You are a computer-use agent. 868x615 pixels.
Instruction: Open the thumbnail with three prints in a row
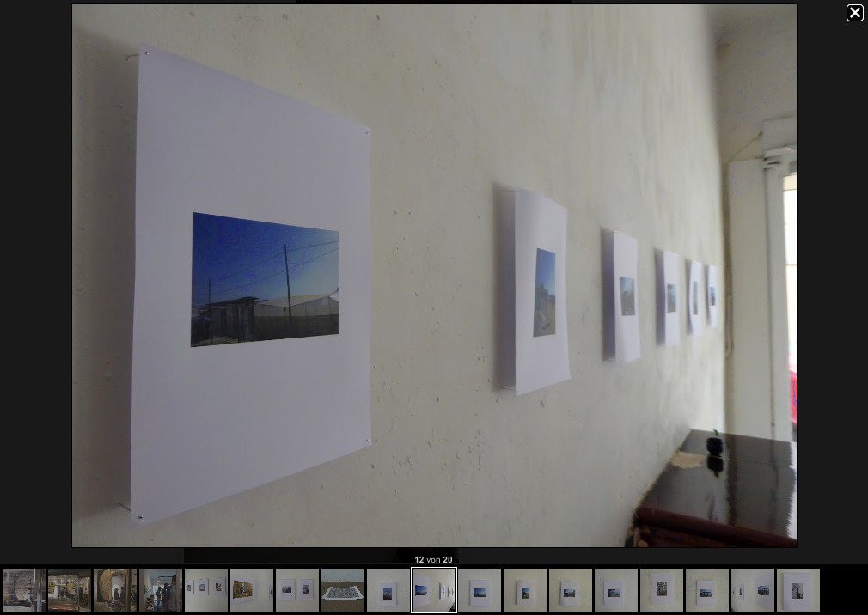(206, 590)
